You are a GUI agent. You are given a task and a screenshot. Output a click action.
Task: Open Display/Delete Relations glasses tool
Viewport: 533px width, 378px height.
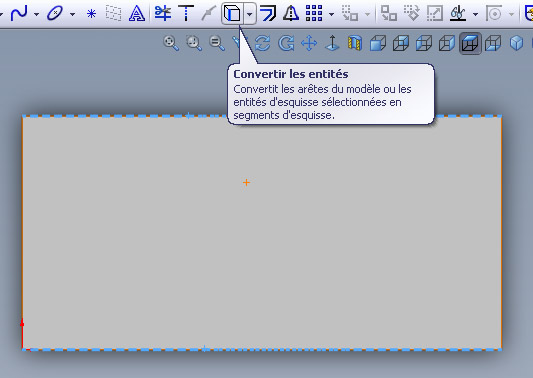[x=458, y=14]
